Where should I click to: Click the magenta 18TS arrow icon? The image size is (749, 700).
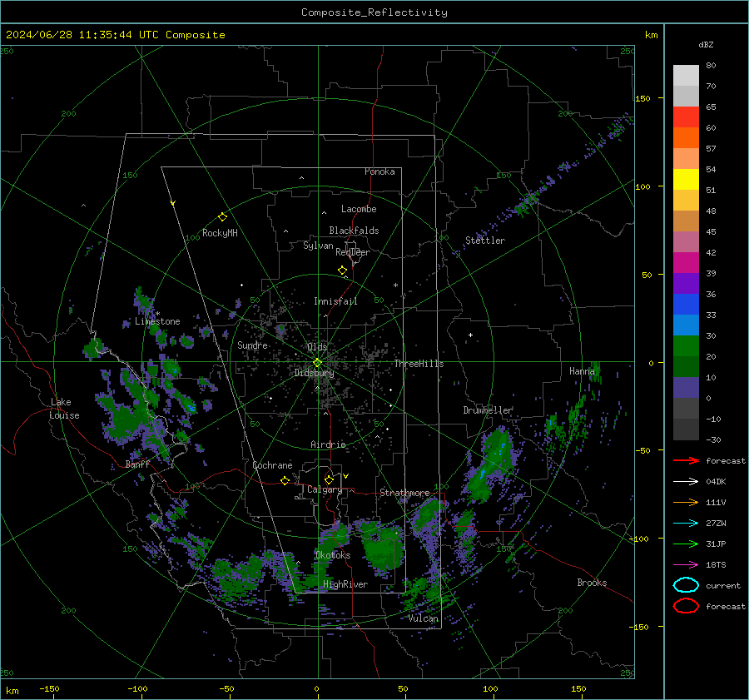(x=686, y=564)
